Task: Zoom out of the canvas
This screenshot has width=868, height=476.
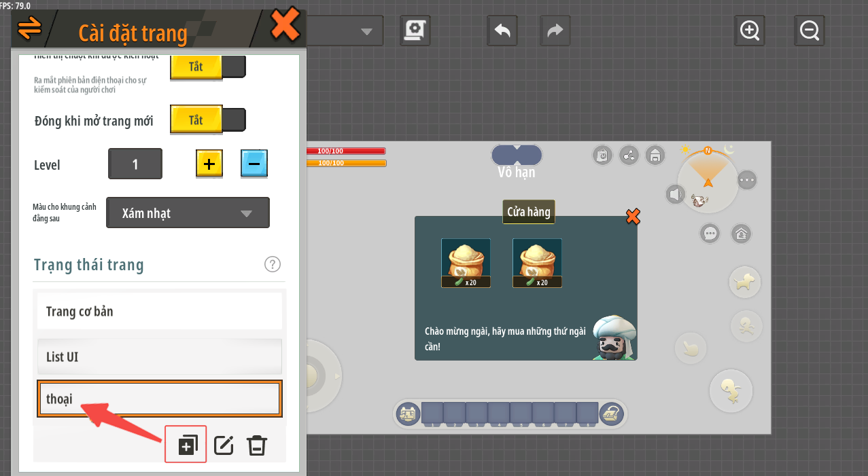Action: pyautogui.click(x=809, y=31)
